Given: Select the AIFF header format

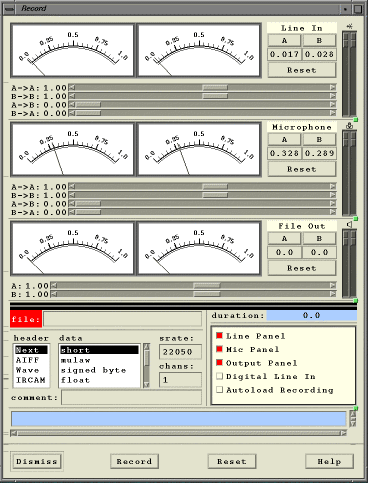Looking at the screenshot, I should pos(31,360).
